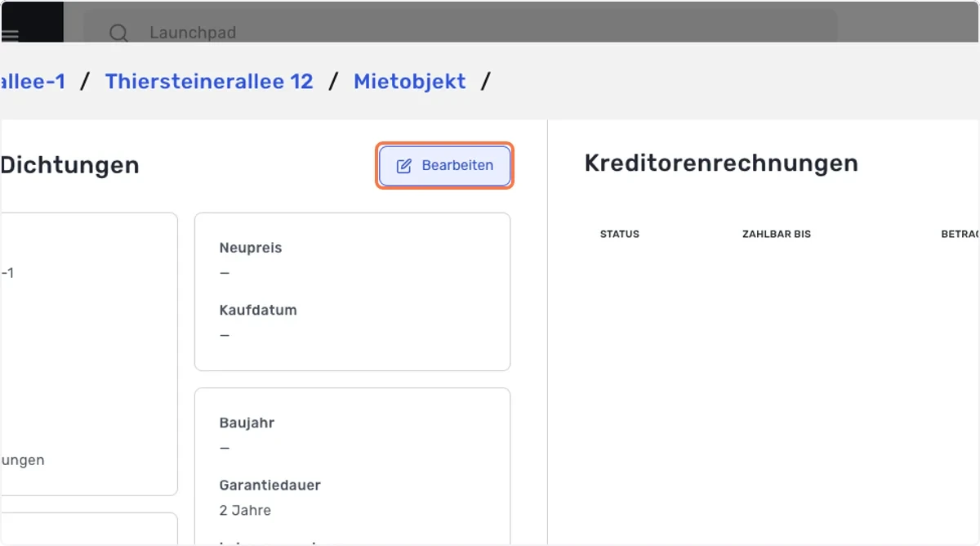Select the Kaufdatum label
The width and height of the screenshot is (980, 546).
(x=258, y=311)
